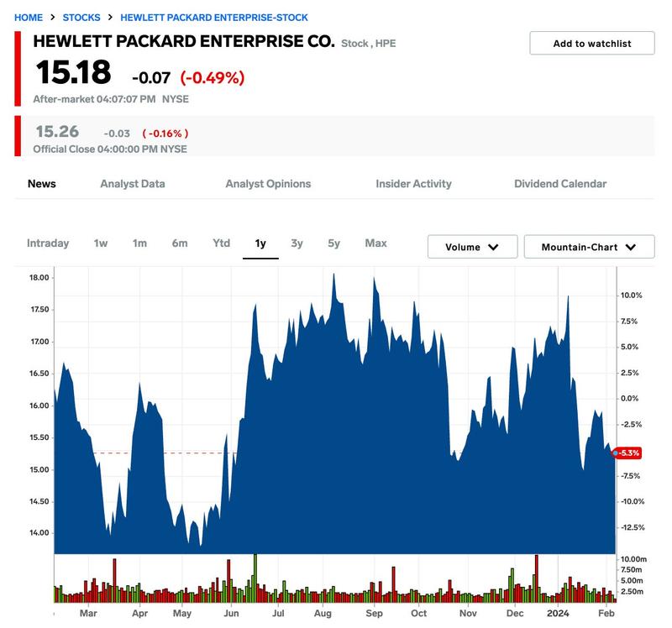Select 1y chart range
Image resolution: width=672 pixels, height=628 pixels.
click(260, 243)
